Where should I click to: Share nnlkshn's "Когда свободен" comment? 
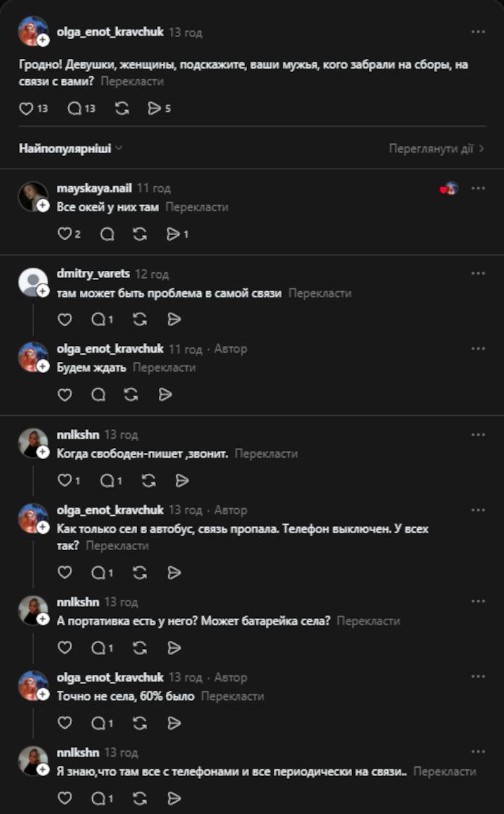click(x=181, y=481)
